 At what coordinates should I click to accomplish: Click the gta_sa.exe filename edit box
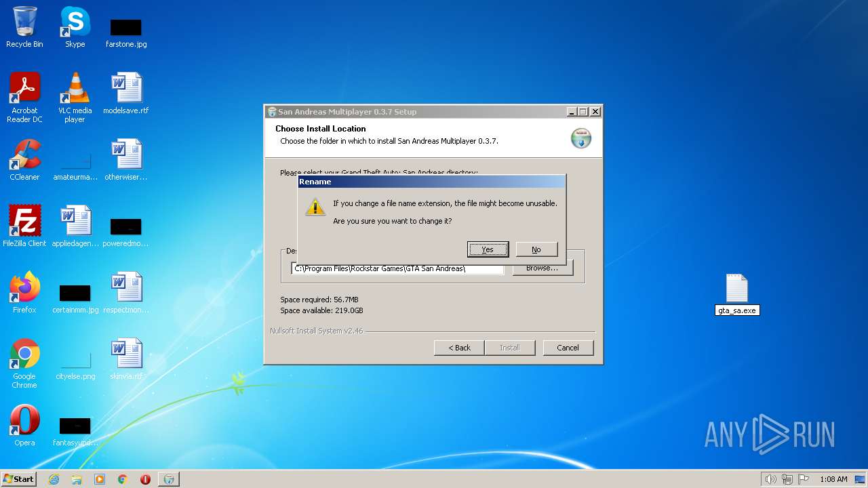[x=737, y=310]
